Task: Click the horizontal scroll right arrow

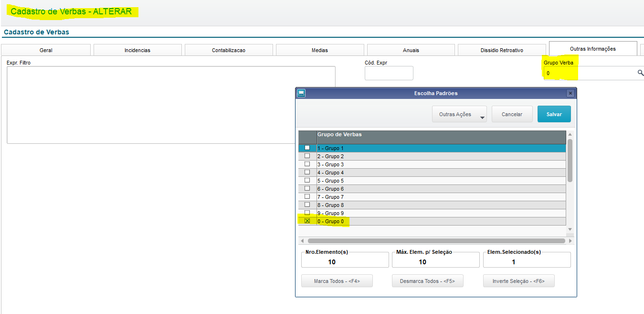Action: point(570,241)
